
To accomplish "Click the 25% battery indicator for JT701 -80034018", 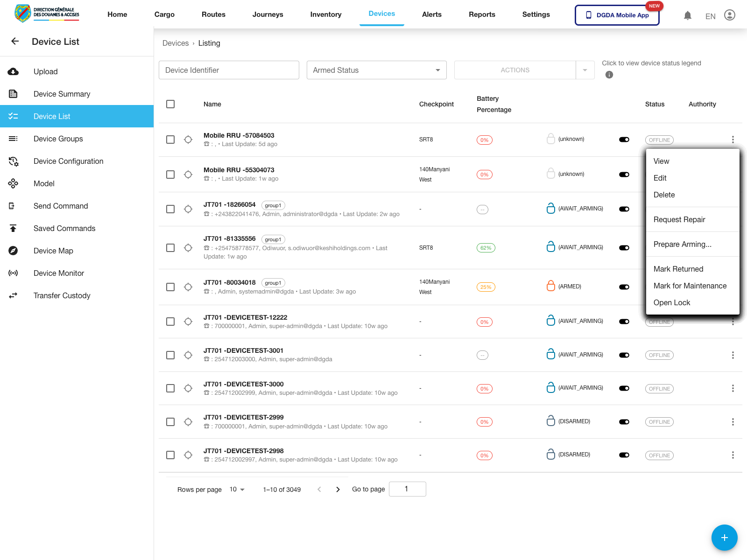I will (486, 287).
